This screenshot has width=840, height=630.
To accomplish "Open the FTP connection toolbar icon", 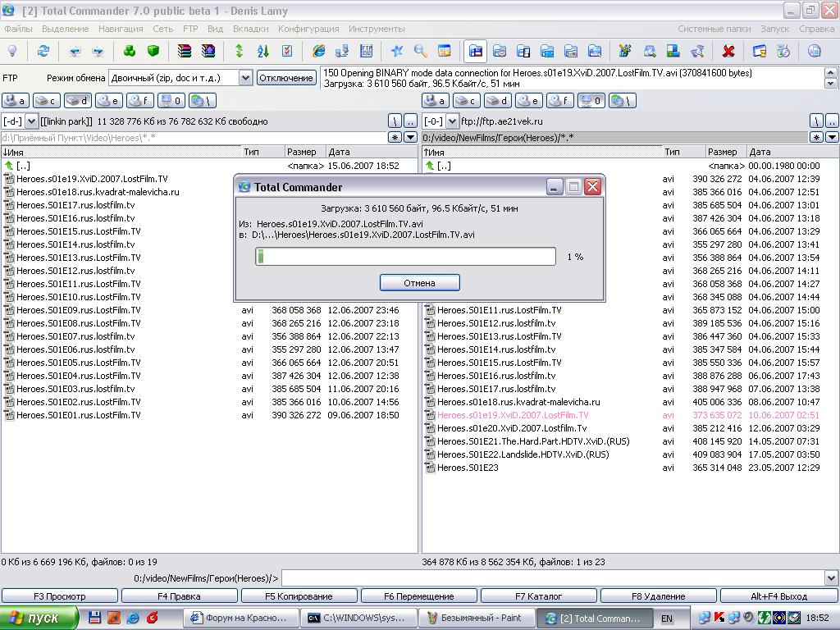I will pyautogui.click(x=367, y=51).
